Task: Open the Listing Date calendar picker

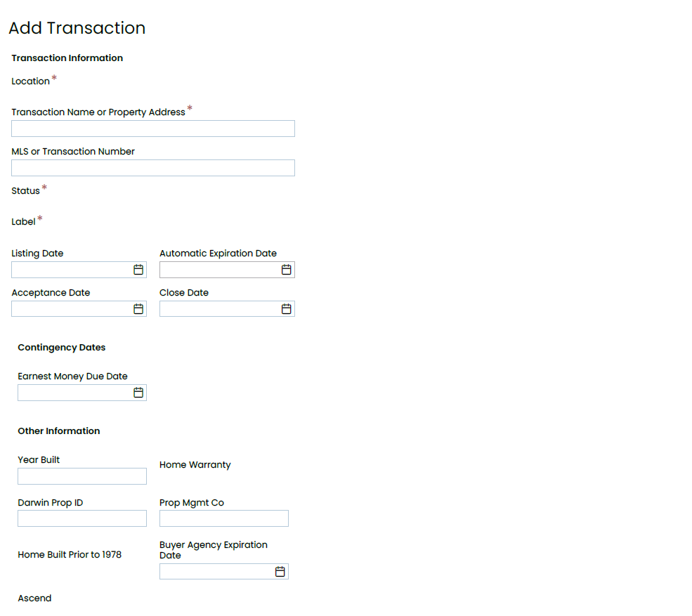Action: tap(138, 270)
